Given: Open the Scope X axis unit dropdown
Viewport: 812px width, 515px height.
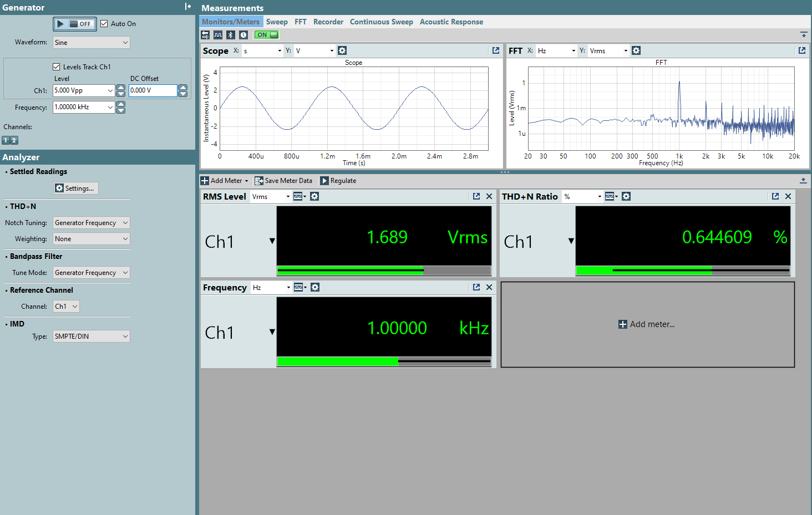Looking at the screenshot, I should click(x=262, y=50).
